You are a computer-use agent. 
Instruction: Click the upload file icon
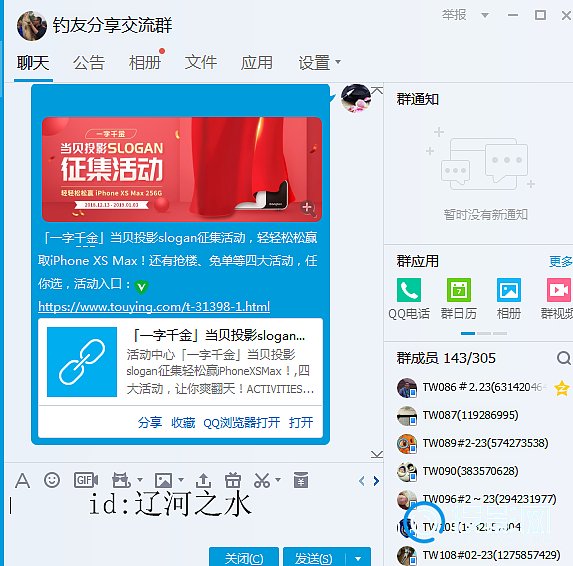(x=203, y=480)
